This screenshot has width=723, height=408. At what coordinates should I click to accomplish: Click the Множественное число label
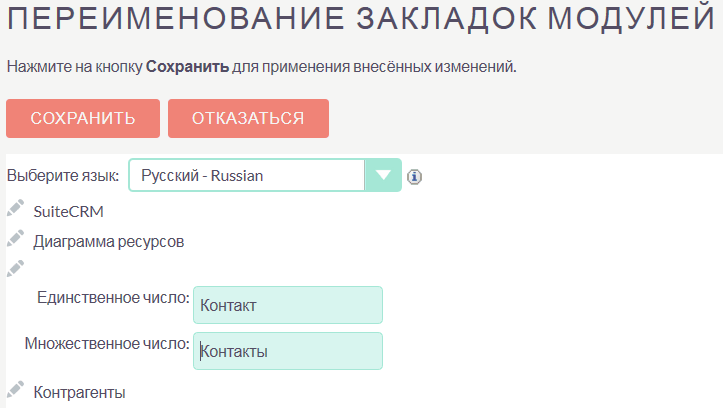pos(107,343)
